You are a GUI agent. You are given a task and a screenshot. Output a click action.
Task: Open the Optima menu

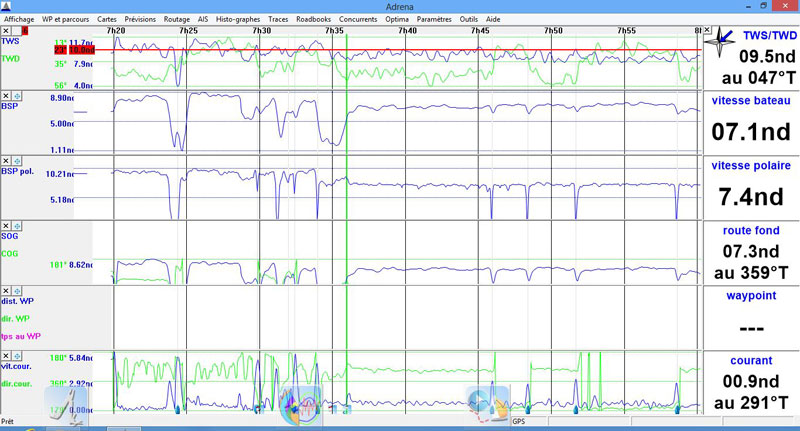[x=396, y=19]
